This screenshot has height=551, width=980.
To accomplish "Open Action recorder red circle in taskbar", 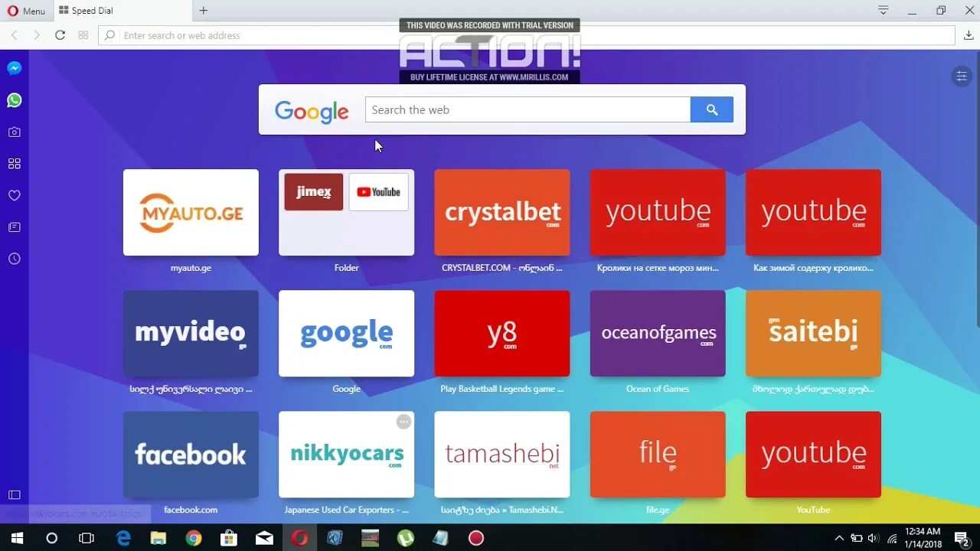I will (x=476, y=538).
